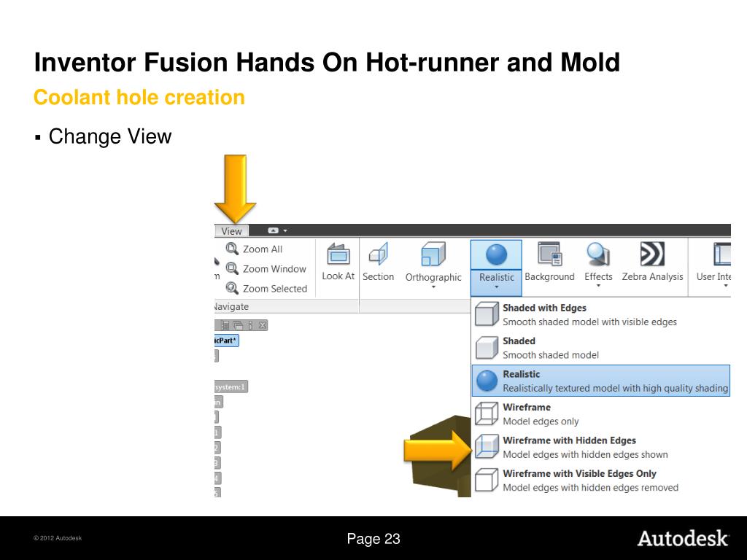Click the Shaded cube icon in list
747x560 pixels.
click(487, 348)
